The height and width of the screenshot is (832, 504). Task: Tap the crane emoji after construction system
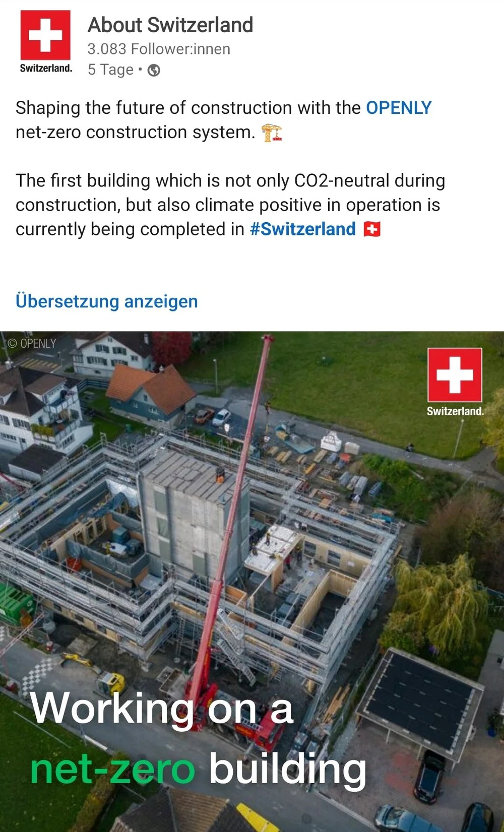coord(272,133)
